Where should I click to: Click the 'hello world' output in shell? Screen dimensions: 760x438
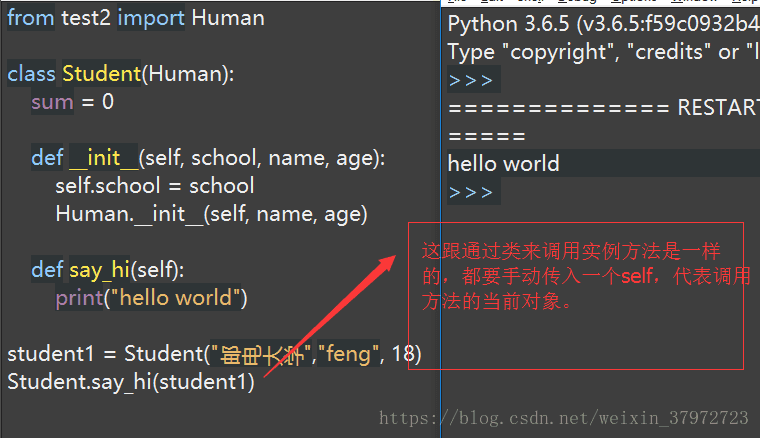click(504, 164)
